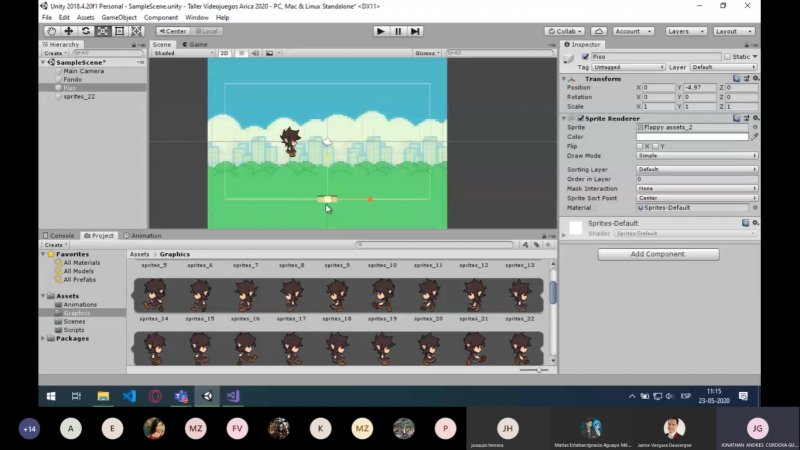The height and width of the screenshot is (450, 800).
Task: Open the Material object picker circle
Action: click(x=755, y=208)
